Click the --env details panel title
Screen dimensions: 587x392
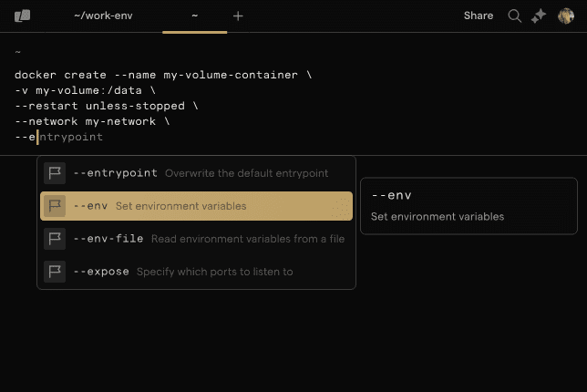pyautogui.click(x=391, y=195)
